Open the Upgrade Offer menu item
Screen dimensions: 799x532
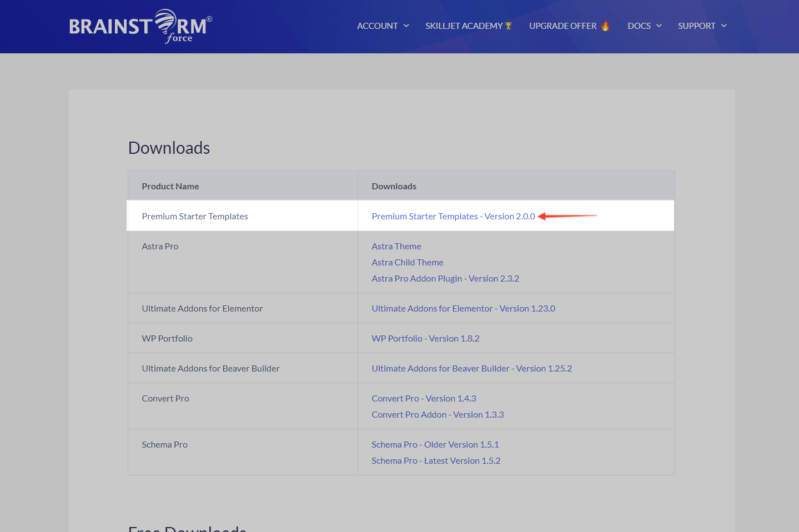[x=563, y=26]
